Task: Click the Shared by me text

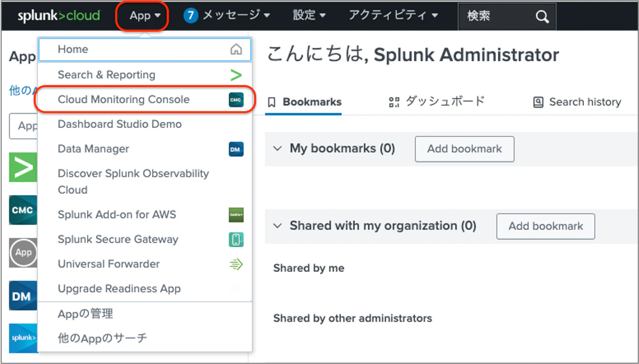Action: [309, 269]
